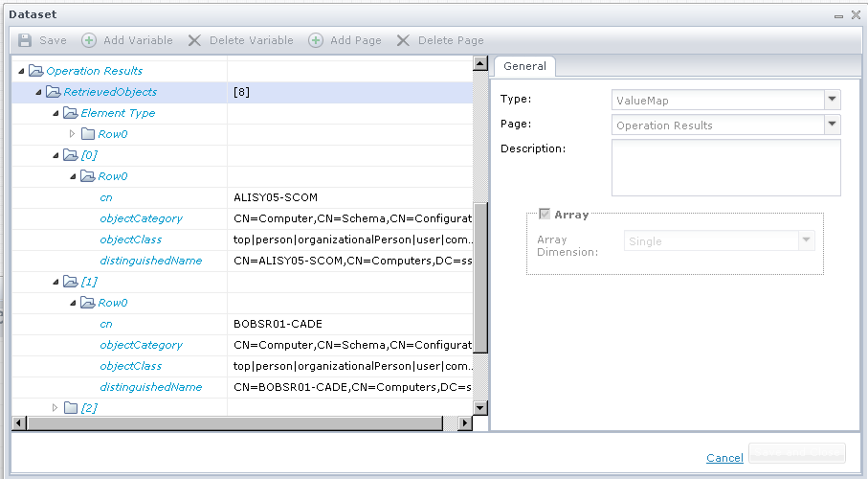Click the Type field showing ValueMap
Image resolution: width=868 pixels, height=479 pixels.
(x=718, y=100)
